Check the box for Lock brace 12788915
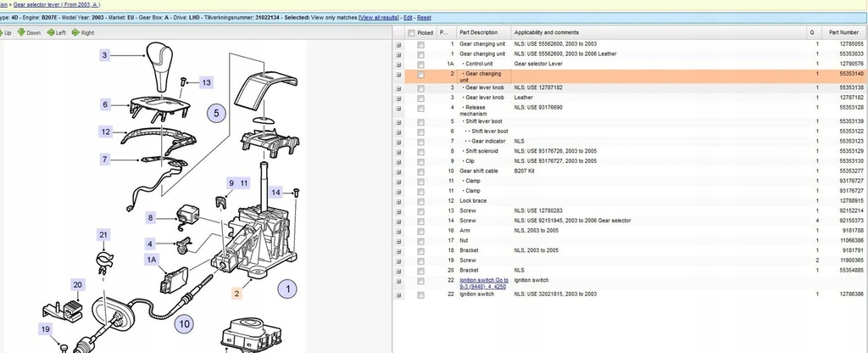The height and width of the screenshot is (353, 868). pyautogui.click(x=420, y=201)
